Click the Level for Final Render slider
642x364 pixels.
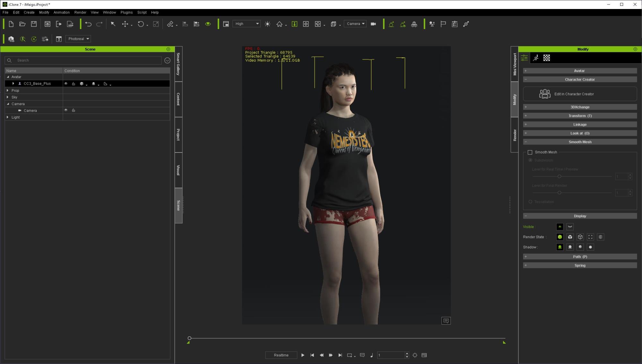tap(572, 193)
